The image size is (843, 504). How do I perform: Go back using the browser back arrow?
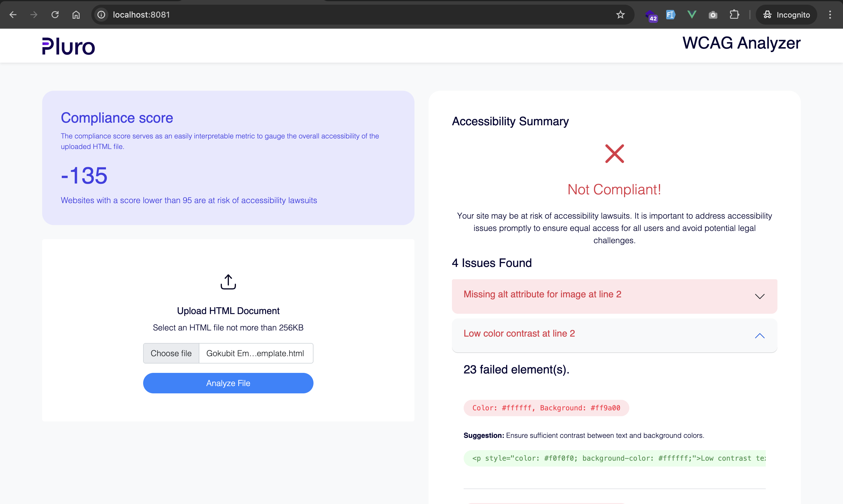pyautogui.click(x=13, y=15)
